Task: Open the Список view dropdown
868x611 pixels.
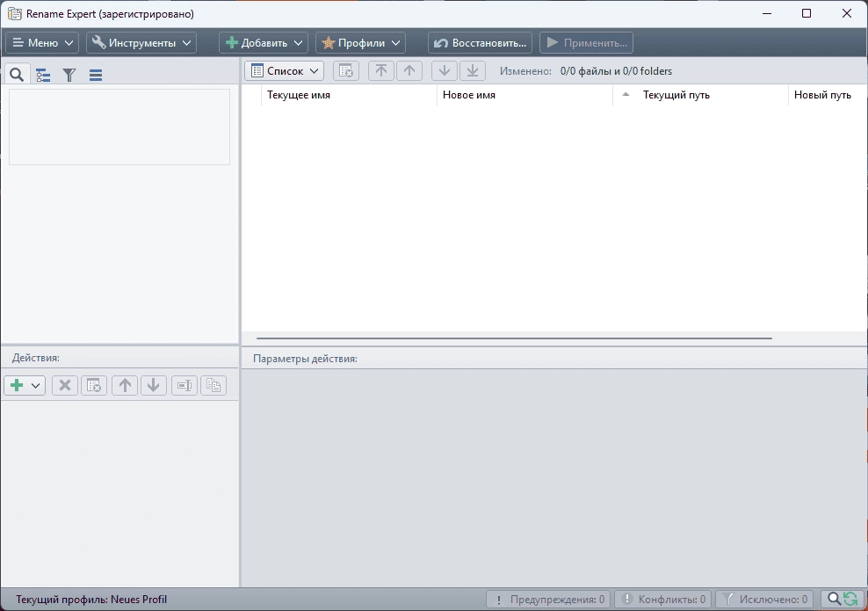Action: [x=285, y=71]
